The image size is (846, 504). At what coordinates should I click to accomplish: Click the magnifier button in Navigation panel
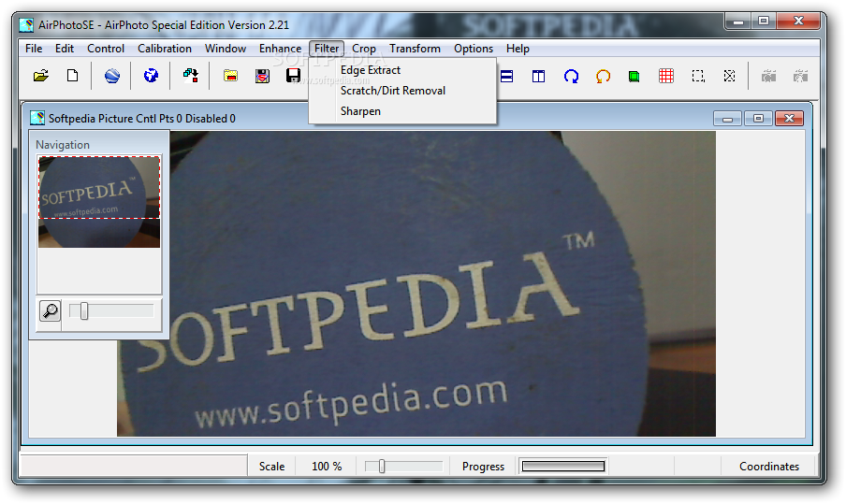[x=51, y=311]
